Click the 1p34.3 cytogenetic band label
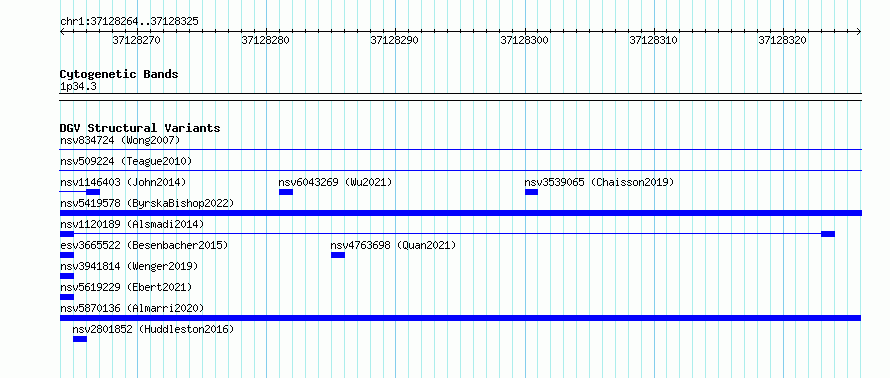The height and width of the screenshot is (378, 890). point(78,87)
